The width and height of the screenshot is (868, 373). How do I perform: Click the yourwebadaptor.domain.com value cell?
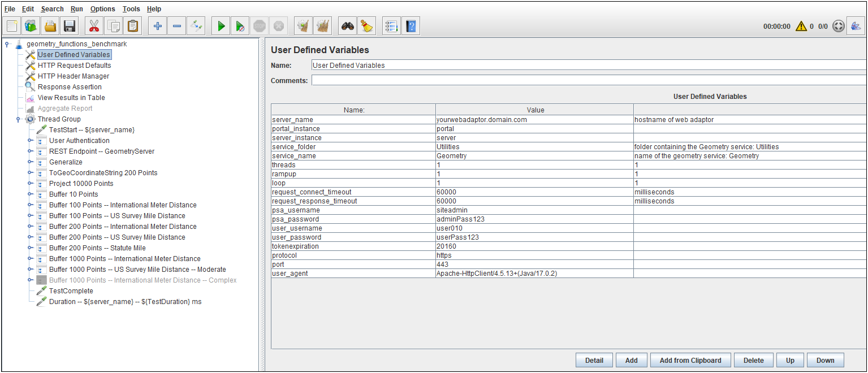point(535,120)
